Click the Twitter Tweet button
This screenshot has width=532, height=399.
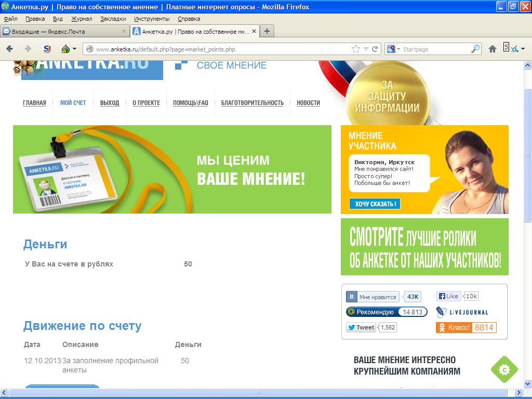pyautogui.click(x=361, y=327)
